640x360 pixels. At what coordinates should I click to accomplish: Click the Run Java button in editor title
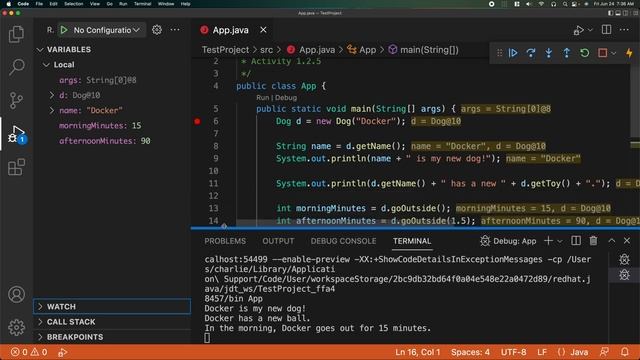point(578,30)
